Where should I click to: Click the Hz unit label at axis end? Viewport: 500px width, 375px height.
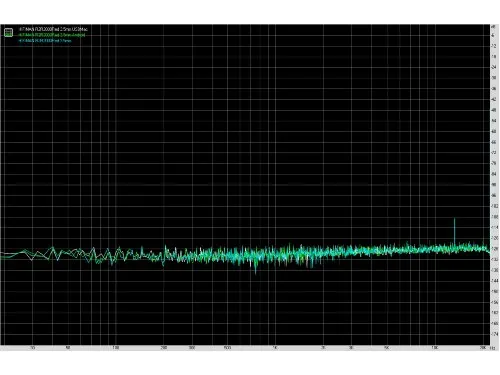tap(493, 348)
